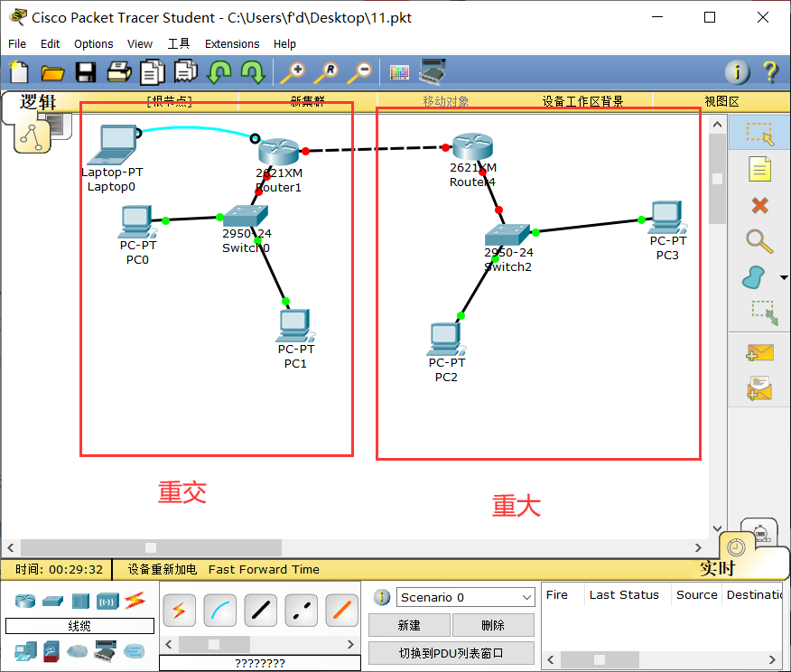
Task: Pick the orange fiber cable
Action: pos(341,610)
